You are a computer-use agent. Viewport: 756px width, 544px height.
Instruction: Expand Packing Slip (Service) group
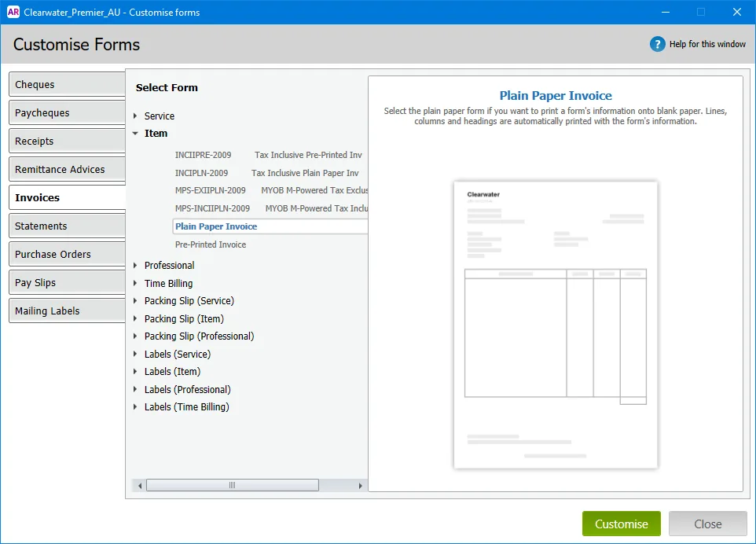pyautogui.click(x=135, y=300)
